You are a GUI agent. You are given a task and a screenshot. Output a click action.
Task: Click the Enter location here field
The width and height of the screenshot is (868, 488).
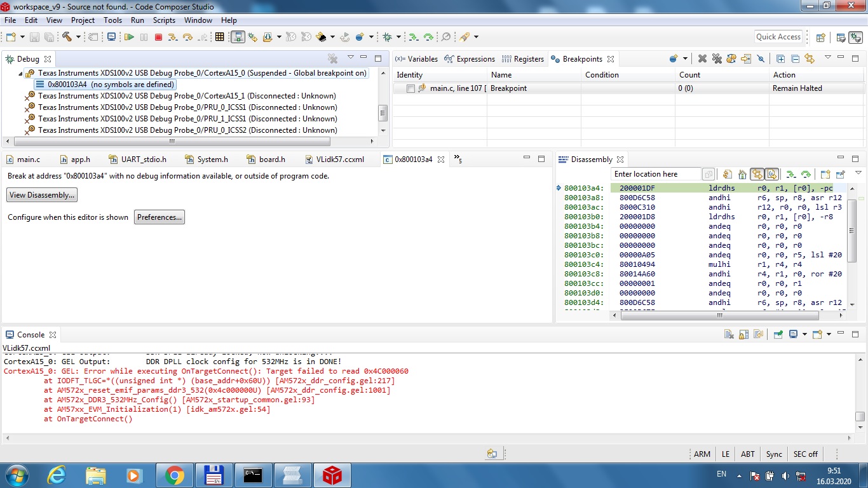[x=654, y=173]
